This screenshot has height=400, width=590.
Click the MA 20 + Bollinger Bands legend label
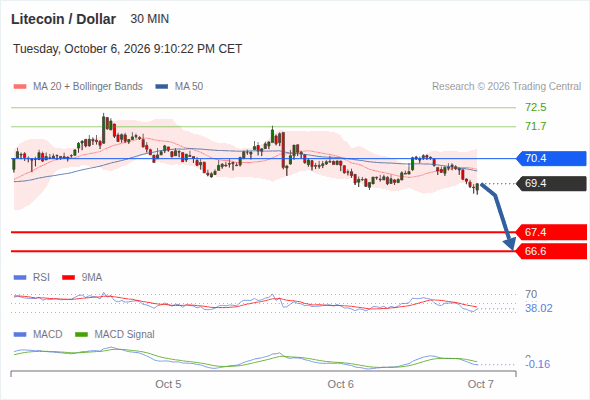pyautogui.click(x=88, y=87)
